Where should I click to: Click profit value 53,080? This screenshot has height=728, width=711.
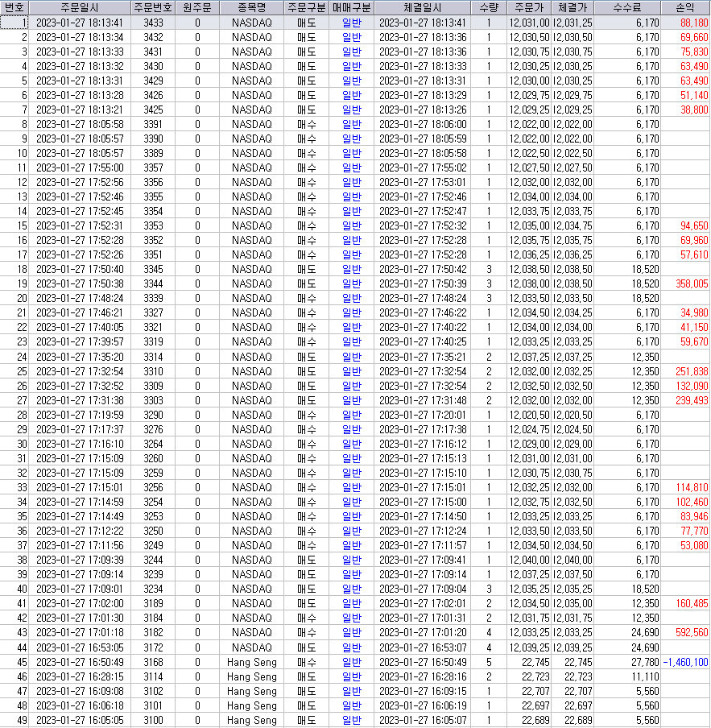(694, 545)
